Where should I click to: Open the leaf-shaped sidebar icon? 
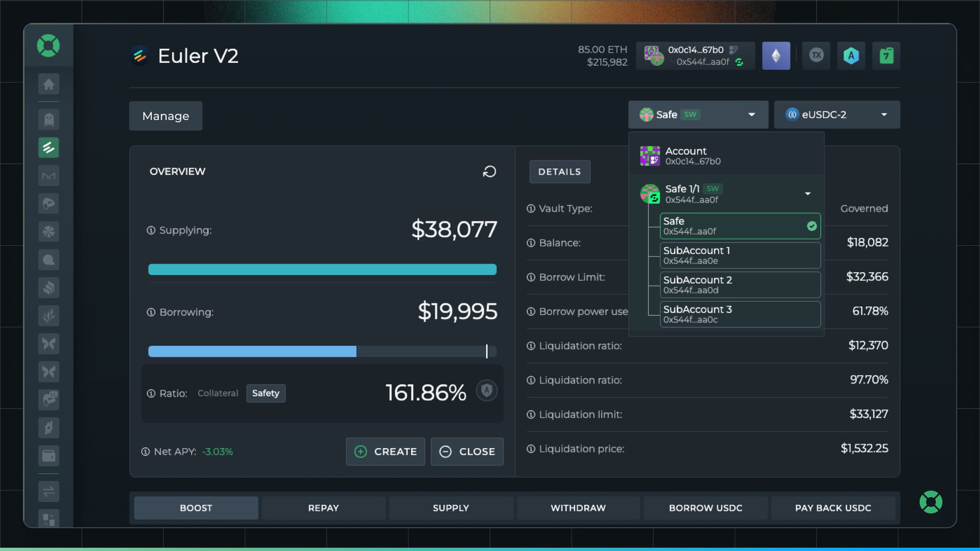click(x=49, y=315)
